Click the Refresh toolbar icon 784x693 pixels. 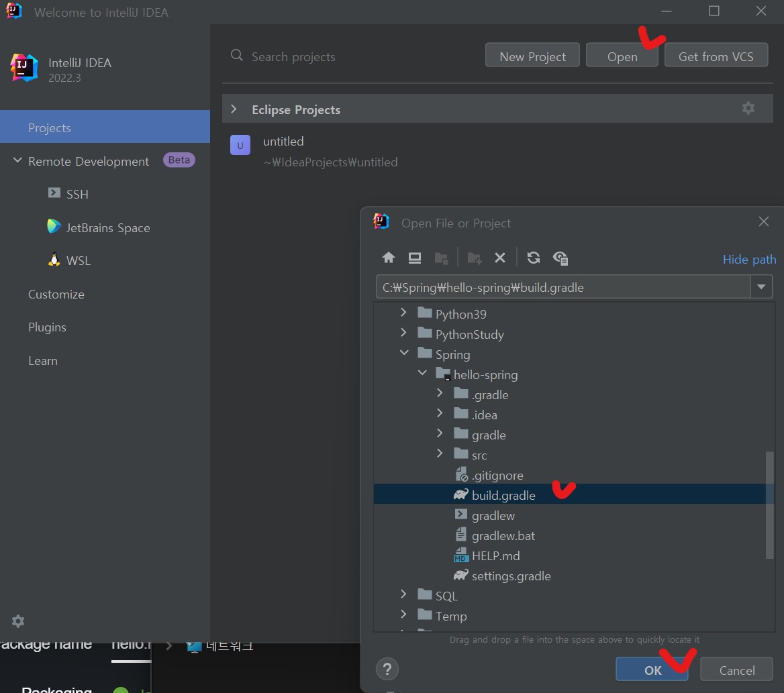point(534,258)
